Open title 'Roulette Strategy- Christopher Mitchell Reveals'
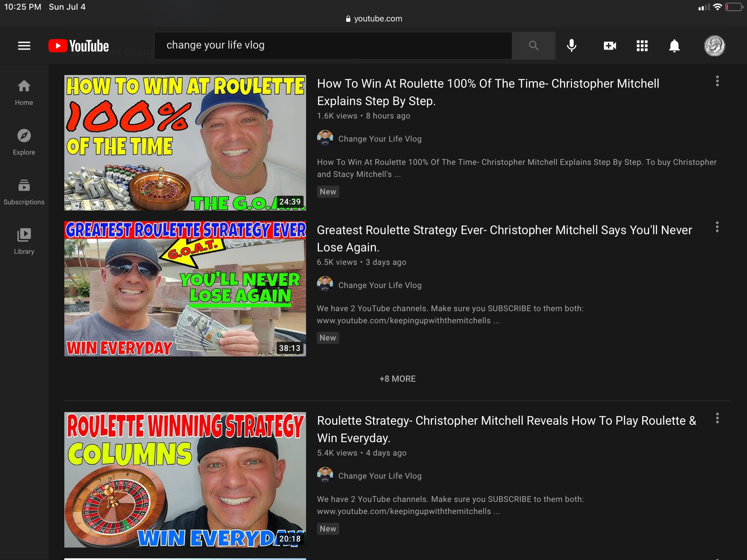Screen dimensions: 747x560 point(507,429)
